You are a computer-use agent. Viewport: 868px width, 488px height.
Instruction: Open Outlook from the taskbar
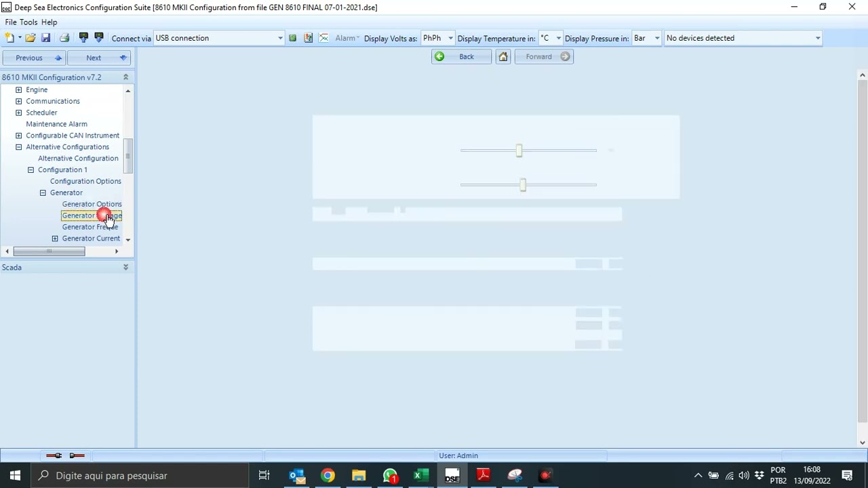(297, 476)
